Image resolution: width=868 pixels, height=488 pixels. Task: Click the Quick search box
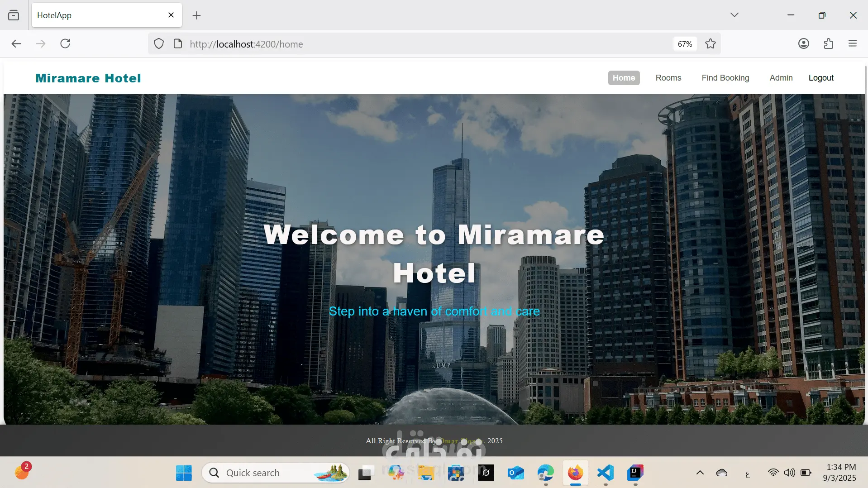(276, 473)
